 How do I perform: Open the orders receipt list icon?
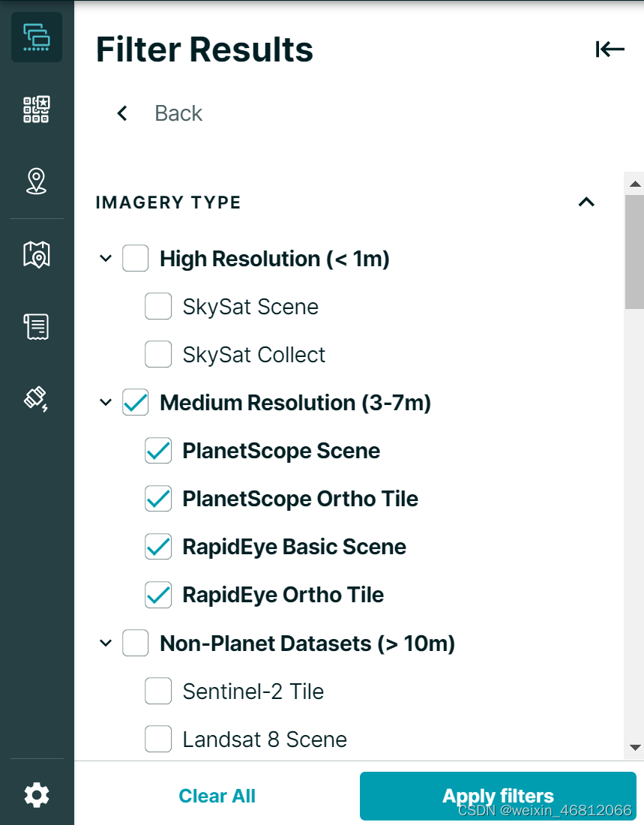pyautogui.click(x=36, y=327)
